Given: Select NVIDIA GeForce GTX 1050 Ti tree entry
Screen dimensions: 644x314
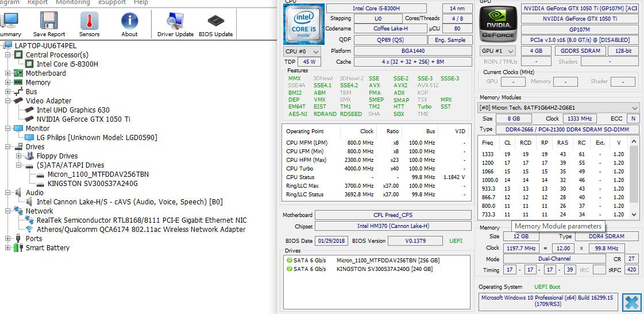Looking at the screenshot, I should [83, 119].
